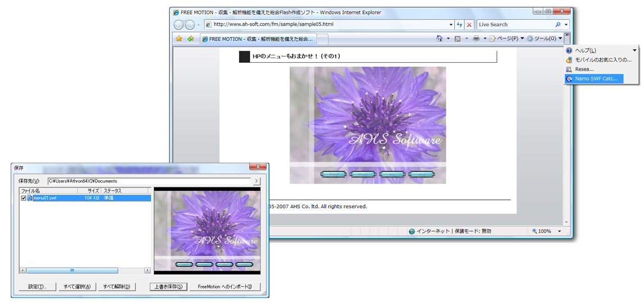
Task: Close the 保存 dialog
Action: coord(258,167)
